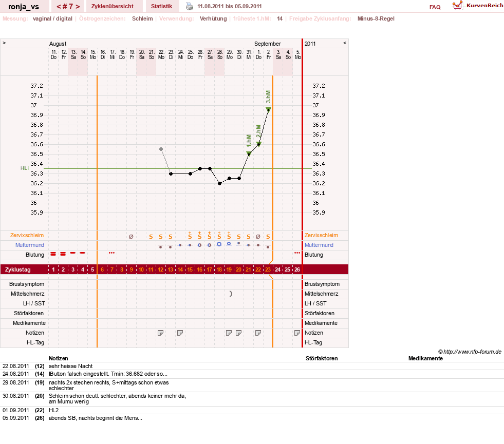Open the ronja_vs user tab
The width and height of the screenshot is (504, 444).
click(x=24, y=7)
